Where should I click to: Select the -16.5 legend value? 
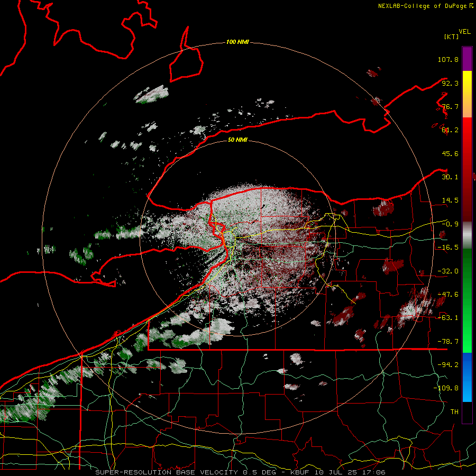click(x=448, y=248)
